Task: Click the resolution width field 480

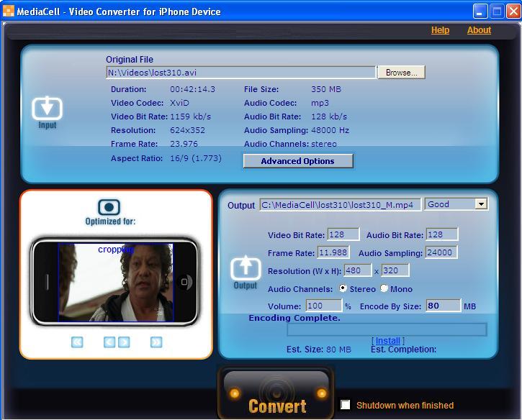Action: (x=358, y=270)
